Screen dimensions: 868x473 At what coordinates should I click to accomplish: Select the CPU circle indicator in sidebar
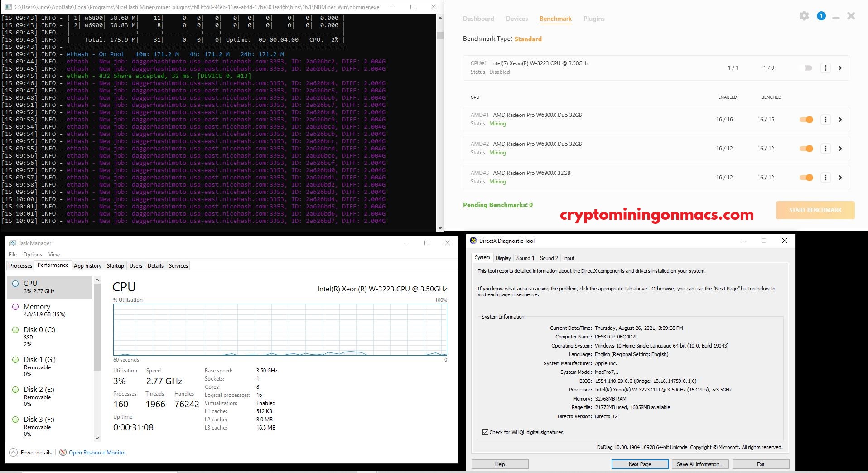tap(15, 284)
